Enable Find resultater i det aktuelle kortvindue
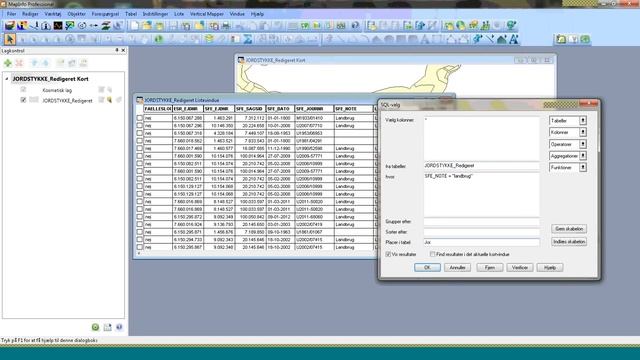 coord(433,254)
